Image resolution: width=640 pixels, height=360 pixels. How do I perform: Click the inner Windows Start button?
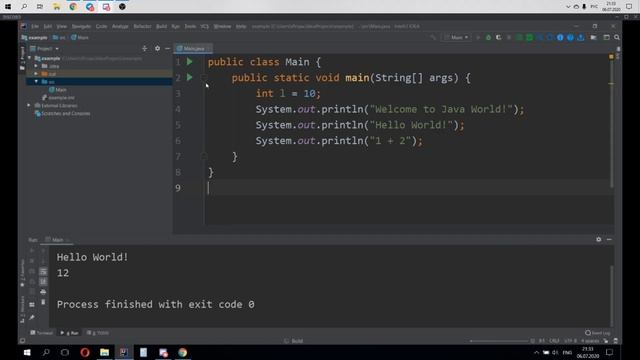(27, 352)
